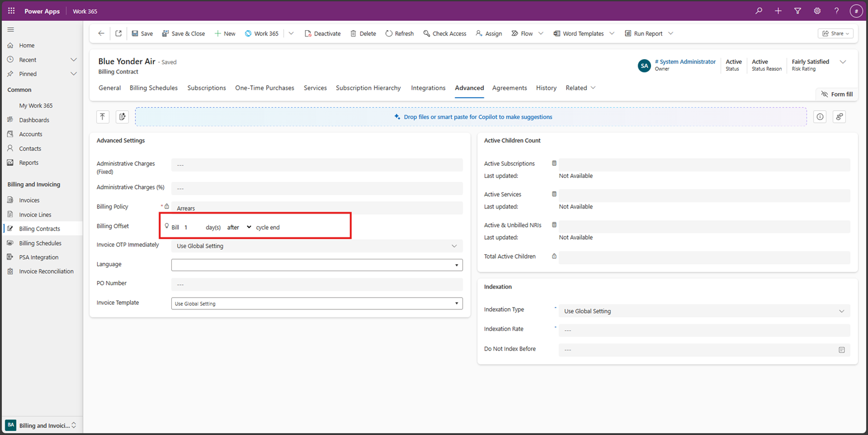868x435 pixels.
Task: Expand the Work 365 command chevron
Action: [291, 34]
